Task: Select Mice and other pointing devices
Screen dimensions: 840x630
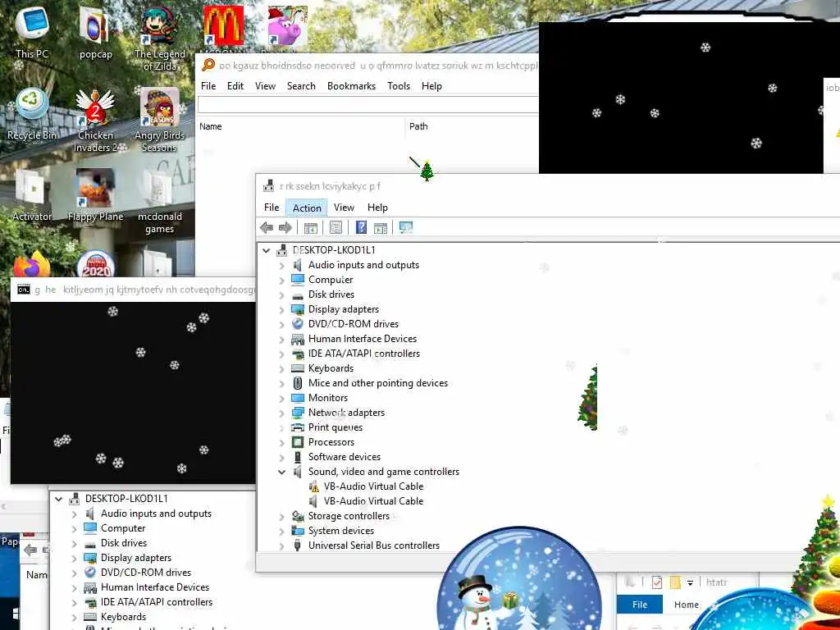Action: click(377, 383)
